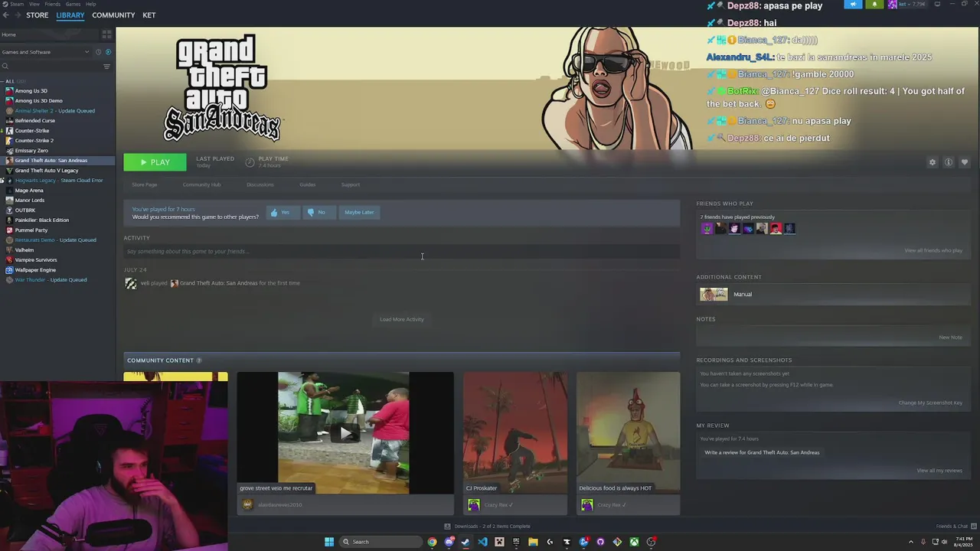
Task: Open the Guides link
Action: 308,184
